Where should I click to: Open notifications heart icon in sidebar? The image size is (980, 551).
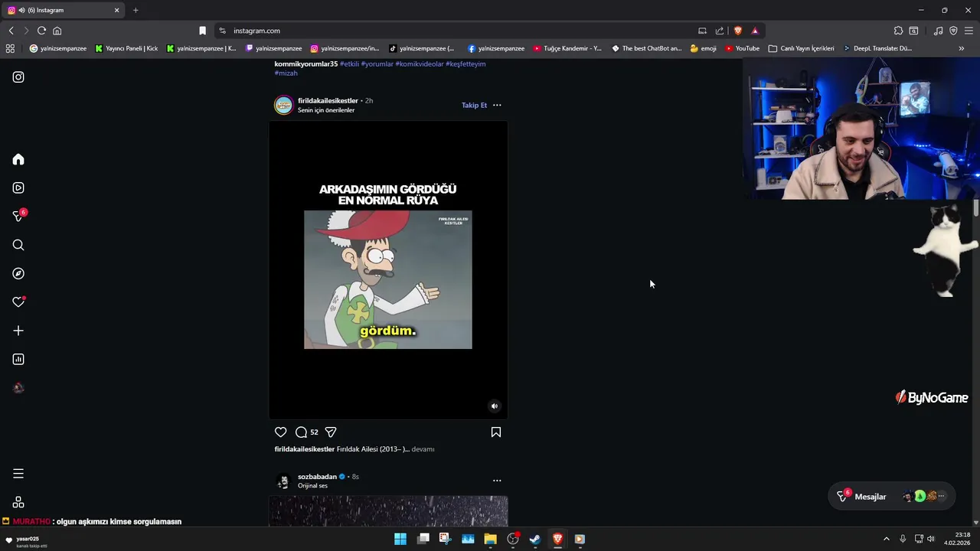pos(18,302)
